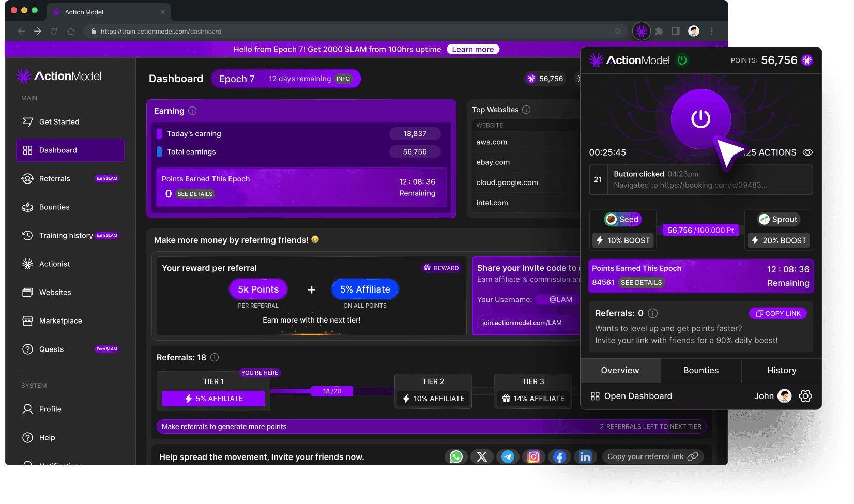Open Get Started in the sidebar
Image resolution: width=854 pixels, height=504 pixels.
click(70, 121)
